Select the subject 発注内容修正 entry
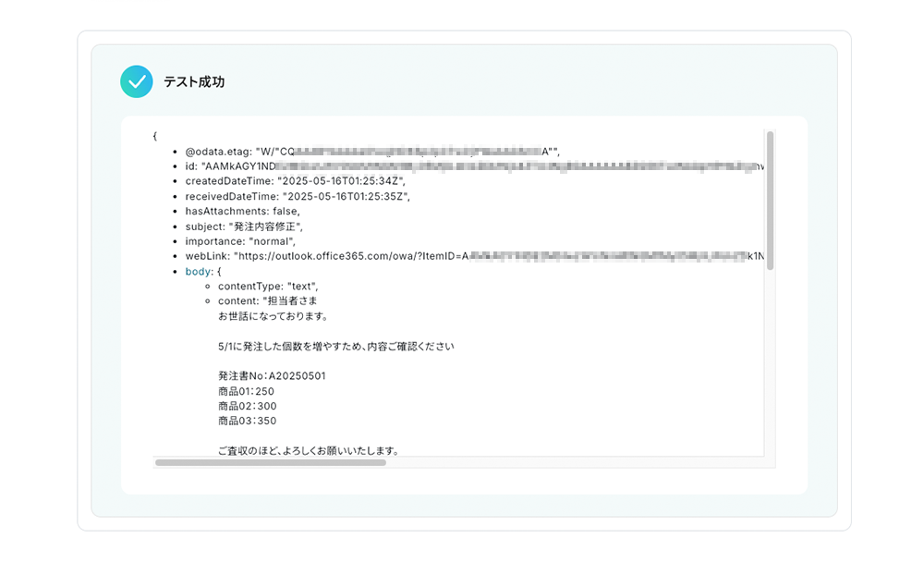This screenshot has width=924, height=563. pyautogui.click(x=244, y=226)
